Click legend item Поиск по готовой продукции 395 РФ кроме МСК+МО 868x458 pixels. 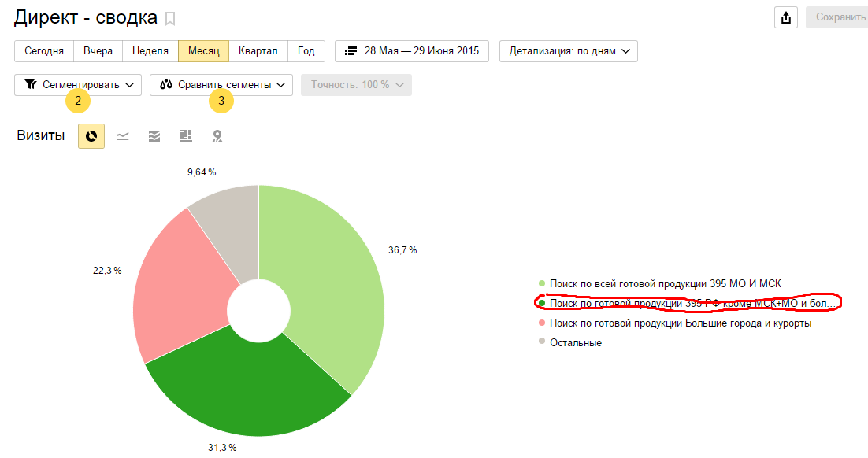coord(686,303)
